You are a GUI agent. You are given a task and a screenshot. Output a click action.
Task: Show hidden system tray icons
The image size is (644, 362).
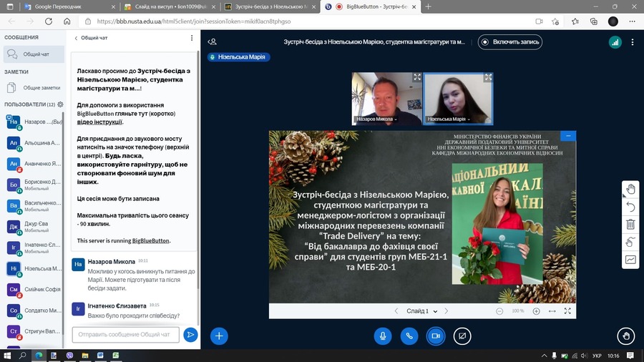coord(545,356)
